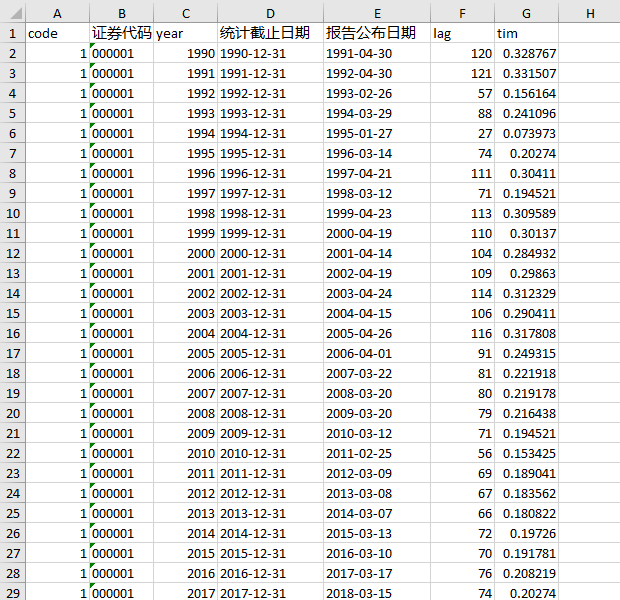Click year cell 2000
The image size is (620, 600).
click(x=186, y=253)
